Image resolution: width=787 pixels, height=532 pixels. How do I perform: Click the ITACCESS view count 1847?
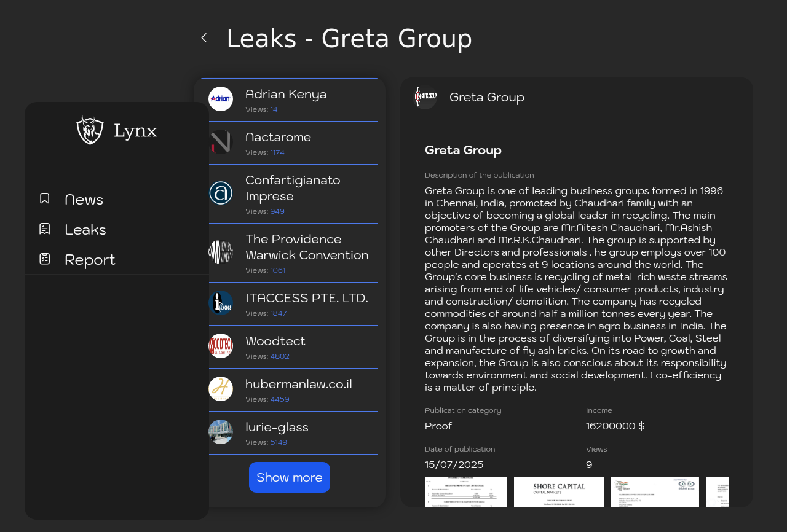pos(279,313)
